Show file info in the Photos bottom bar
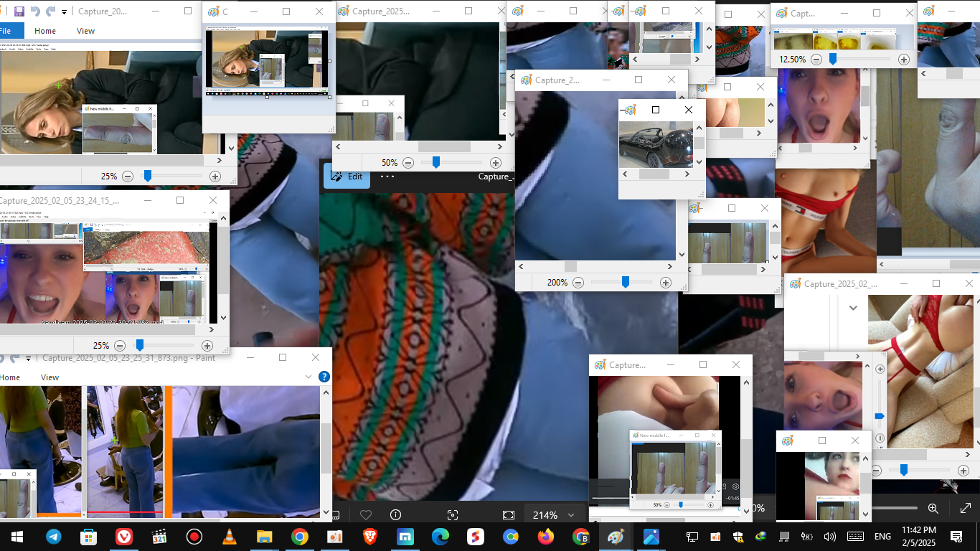The height and width of the screenshot is (551, 980). [x=395, y=515]
